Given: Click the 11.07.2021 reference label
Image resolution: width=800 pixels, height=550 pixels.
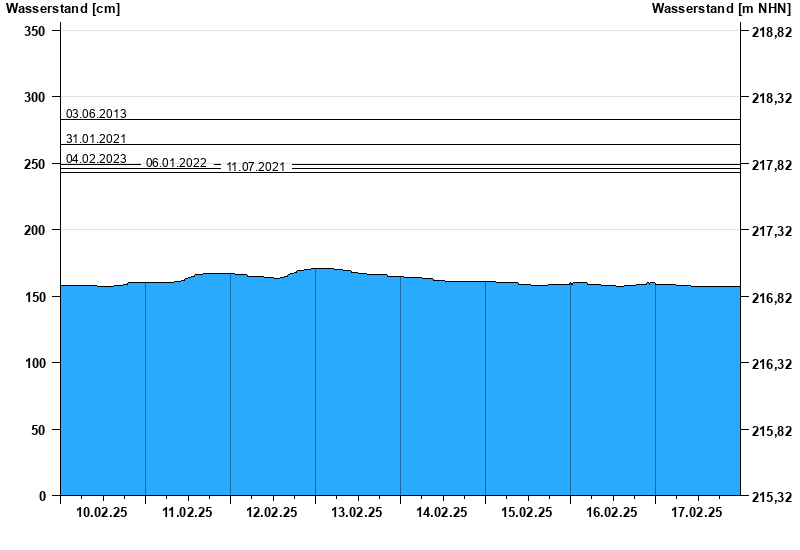Looking at the screenshot, I should coord(256,167).
